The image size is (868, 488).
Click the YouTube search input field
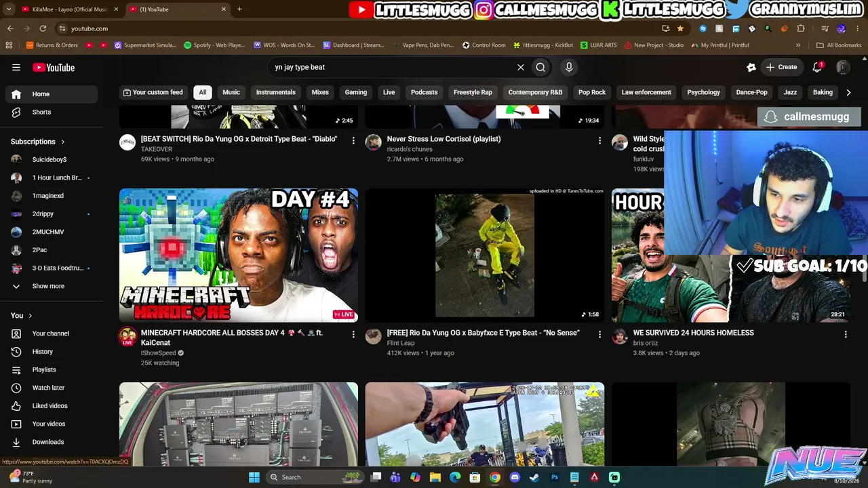[390, 67]
